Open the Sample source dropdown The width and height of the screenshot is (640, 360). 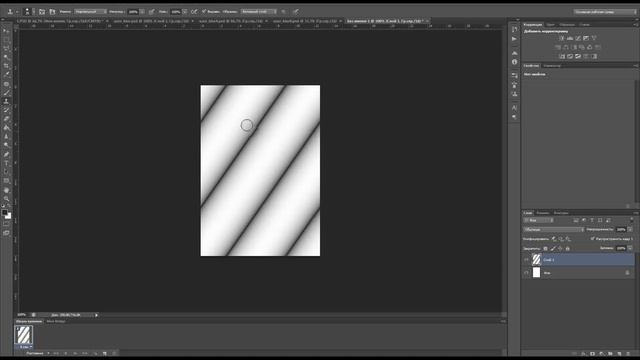[x=258, y=12]
